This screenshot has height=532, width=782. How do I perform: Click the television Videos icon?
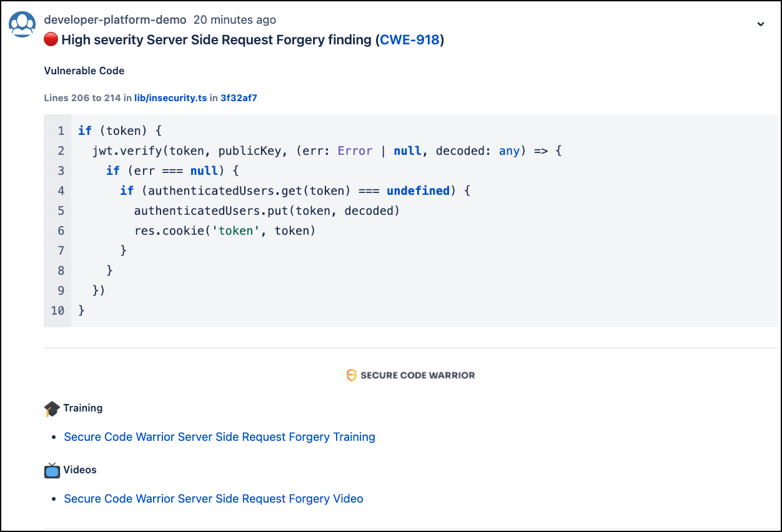[52, 470]
